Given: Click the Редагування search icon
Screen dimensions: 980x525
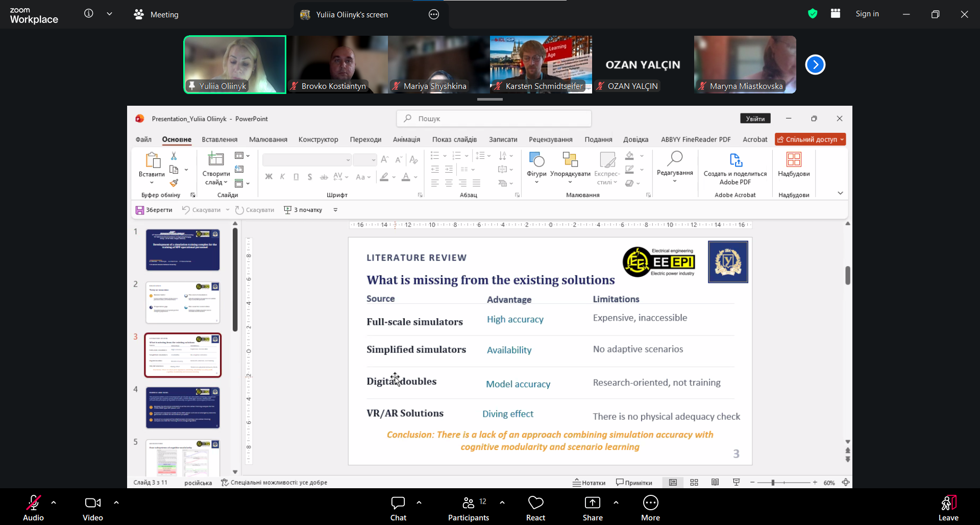Looking at the screenshot, I should coord(675,159).
